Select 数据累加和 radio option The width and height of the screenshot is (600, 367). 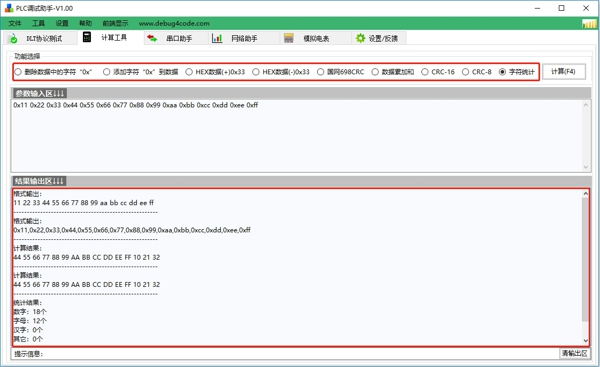[393, 72]
